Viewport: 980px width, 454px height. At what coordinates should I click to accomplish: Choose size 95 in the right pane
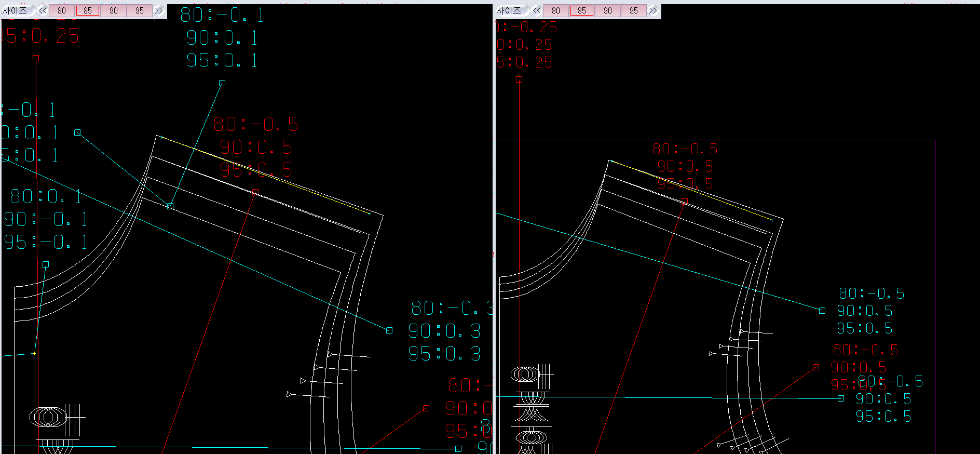pos(634,11)
